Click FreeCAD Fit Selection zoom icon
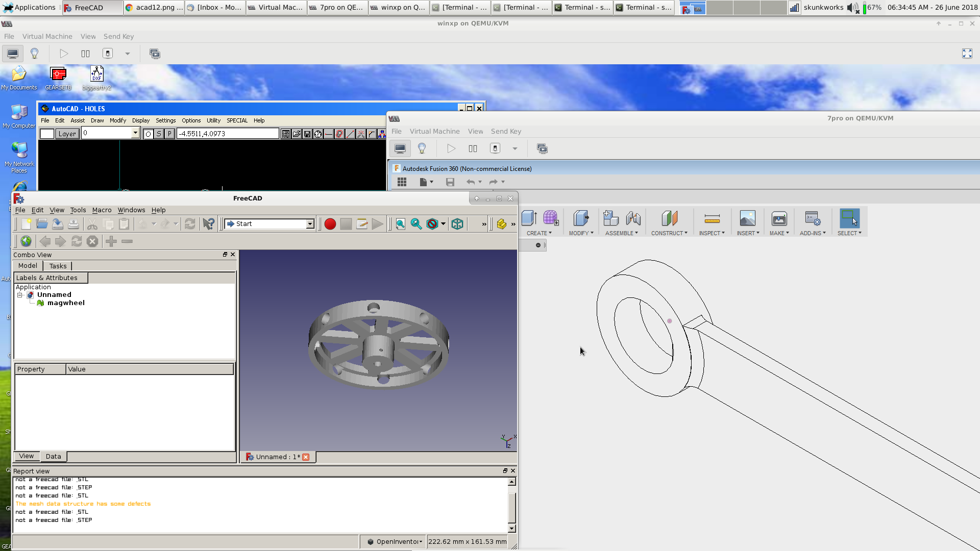 pyautogui.click(x=416, y=224)
